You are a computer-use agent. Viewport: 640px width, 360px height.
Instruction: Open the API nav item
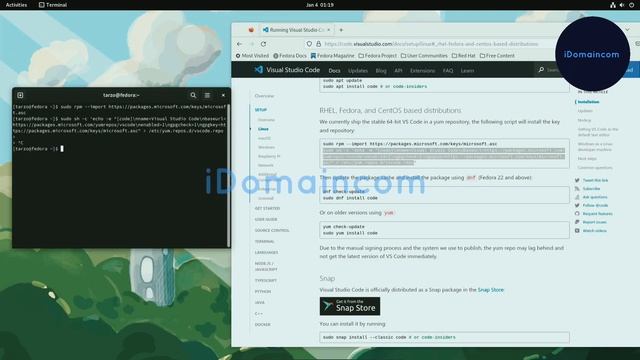[x=398, y=71]
